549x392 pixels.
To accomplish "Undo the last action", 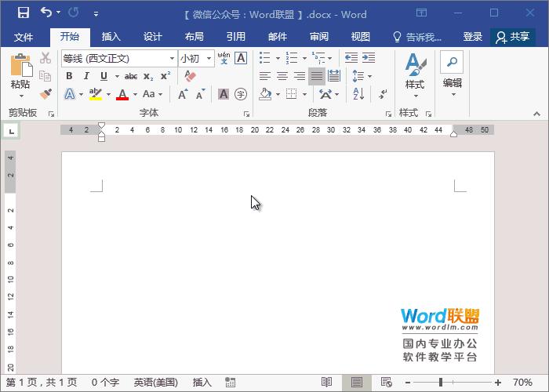I will [45, 13].
